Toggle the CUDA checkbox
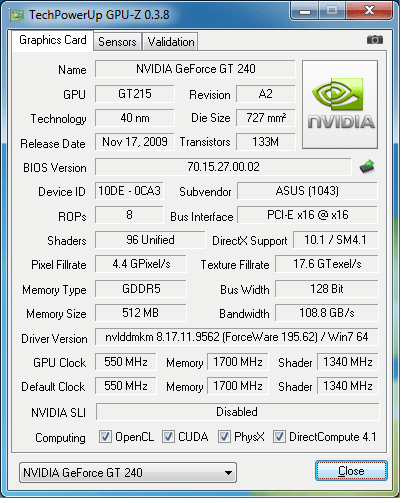401x503 pixels. point(168,437)
